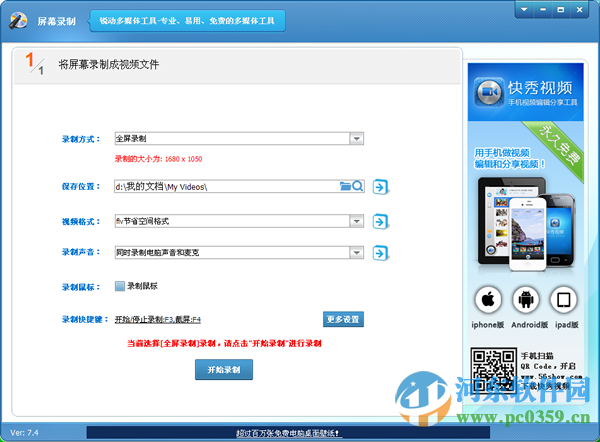Expand the 录制声音 dropdown arrow
The width and height of the screenshot is (600, 442).
tap(356, 253)
